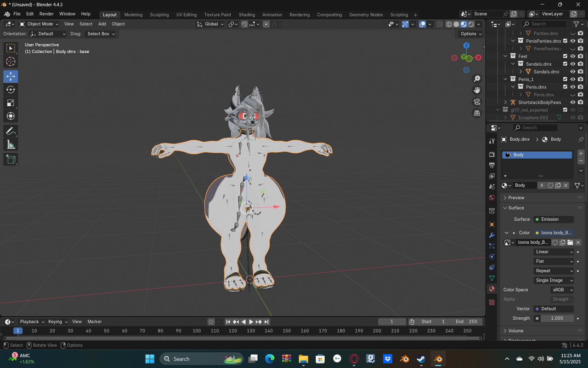Switch to the Geometry Nodes workspace tab
Viewport: 588px width, 368px height.
click(x=366, y=15)
